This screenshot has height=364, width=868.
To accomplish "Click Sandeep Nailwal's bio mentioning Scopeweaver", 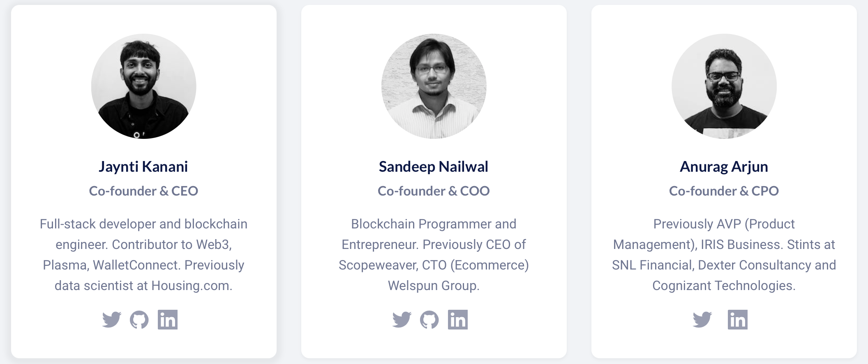I will [434, 255].
